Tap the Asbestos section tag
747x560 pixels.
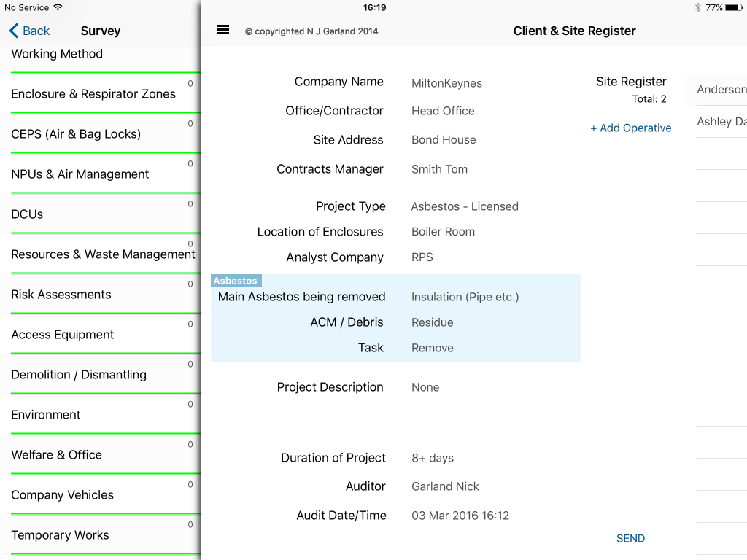236,281
